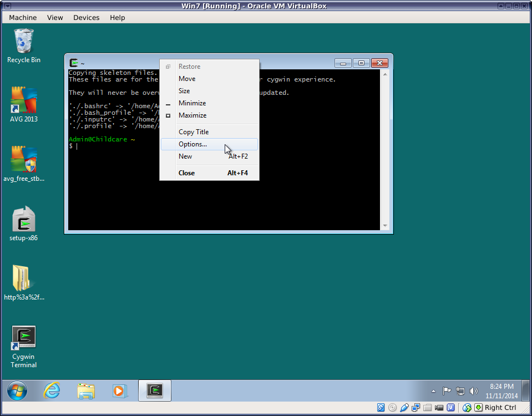Select the setup-x86 Cygwin installer icon
This screenshot has width=532, height=416.
24,224
